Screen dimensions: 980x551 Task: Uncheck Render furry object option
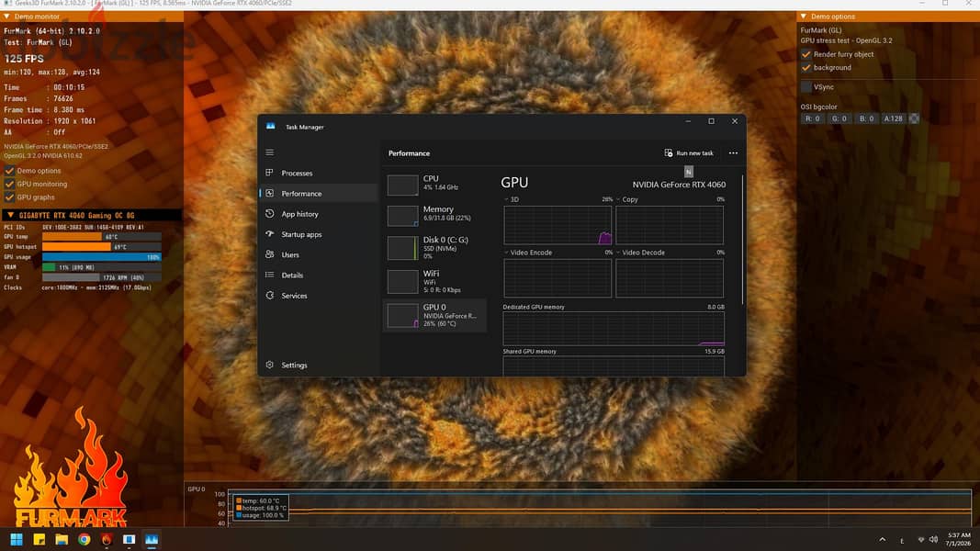tap(806, 54)
